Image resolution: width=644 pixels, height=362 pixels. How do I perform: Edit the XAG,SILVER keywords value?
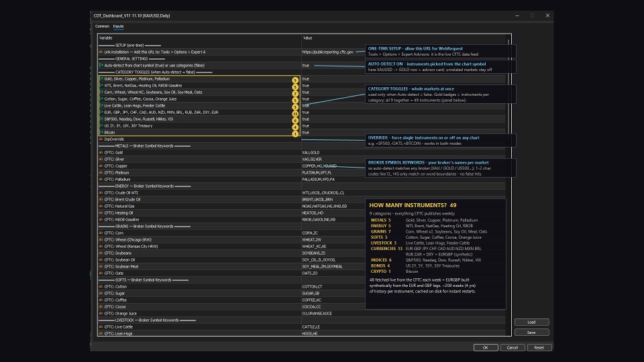coord(312,160)
